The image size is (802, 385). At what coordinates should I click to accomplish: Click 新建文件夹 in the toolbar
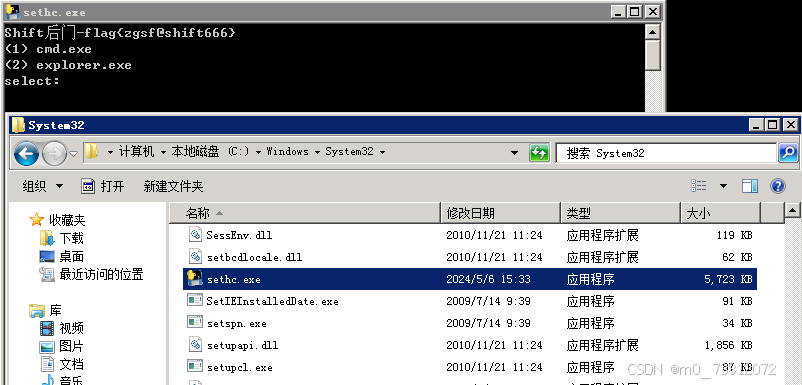173,186
